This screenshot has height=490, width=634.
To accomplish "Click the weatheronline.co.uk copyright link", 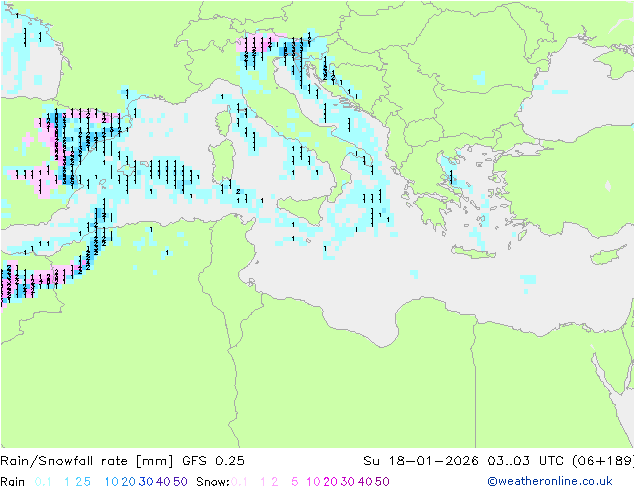I will (x=550, y=481).
